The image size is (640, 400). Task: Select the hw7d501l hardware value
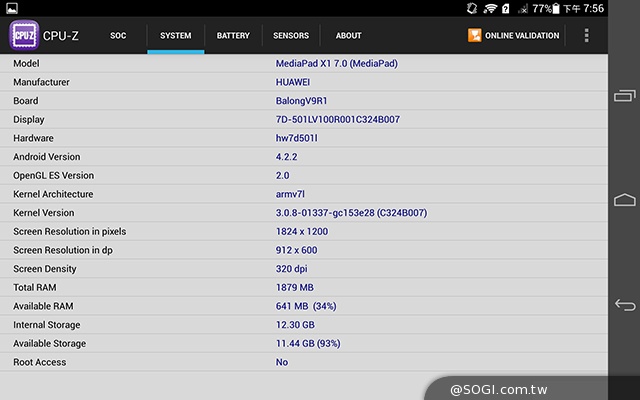(296, 138)
